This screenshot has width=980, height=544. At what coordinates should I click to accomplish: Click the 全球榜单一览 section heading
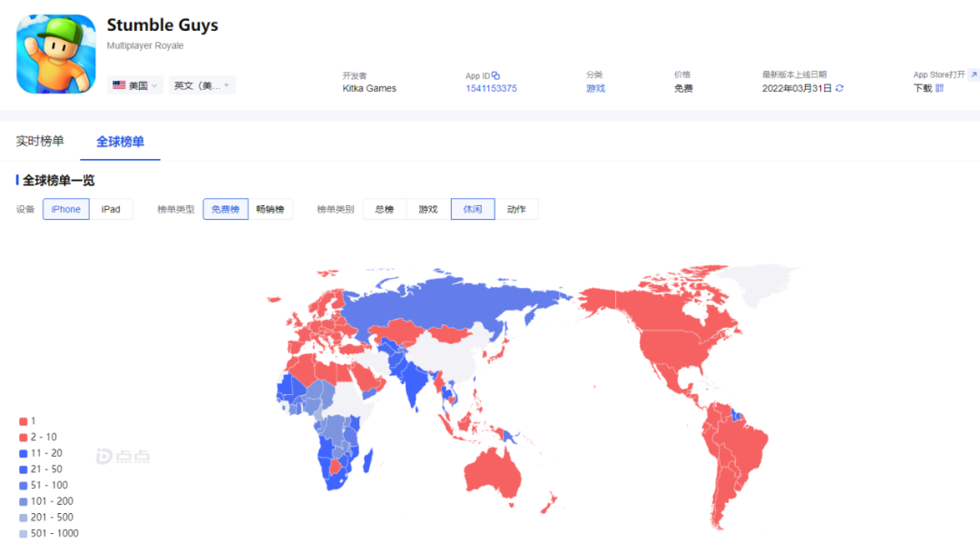[x=58, y=181]
